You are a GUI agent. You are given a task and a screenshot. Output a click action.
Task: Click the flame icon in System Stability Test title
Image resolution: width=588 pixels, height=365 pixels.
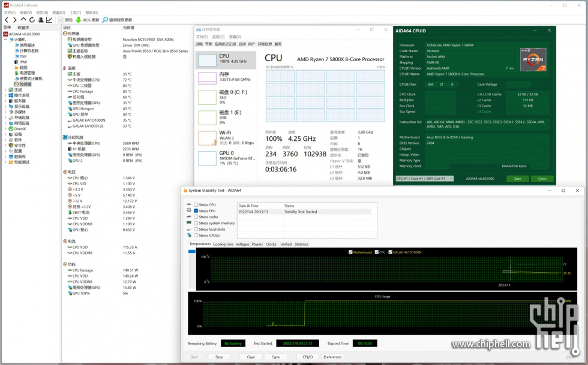coord(185,191)
